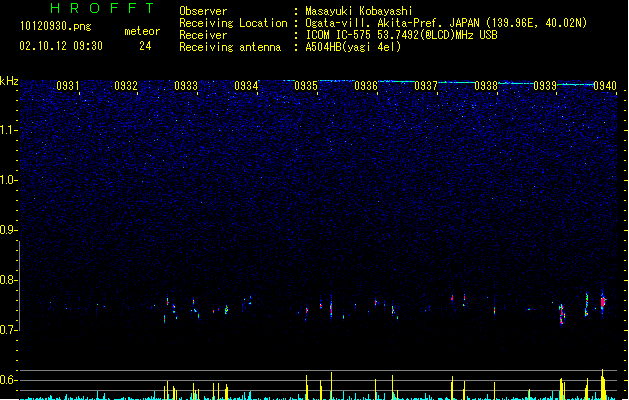Screen dimensions: 629x400
Task: Click the 0933 time marker
Action: 186,86
